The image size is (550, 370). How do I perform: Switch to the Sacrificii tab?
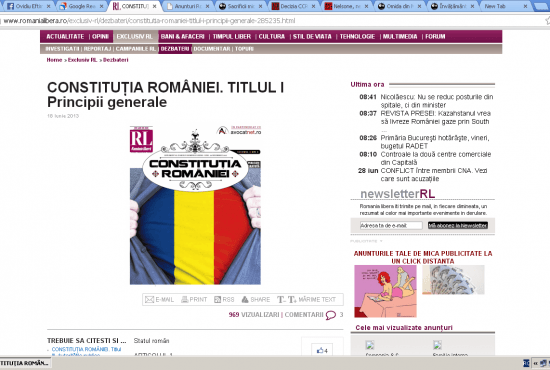(241, 6)
